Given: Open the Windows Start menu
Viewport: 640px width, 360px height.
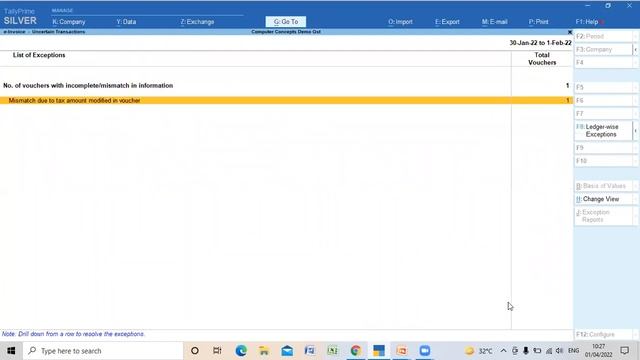Looking at the screenshot, I should (11, 351).
